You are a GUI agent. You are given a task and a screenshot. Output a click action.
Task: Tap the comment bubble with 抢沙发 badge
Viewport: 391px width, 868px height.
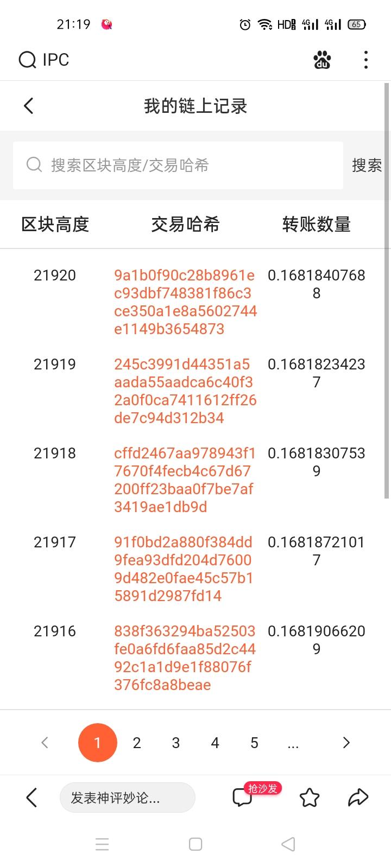point(243,797)
